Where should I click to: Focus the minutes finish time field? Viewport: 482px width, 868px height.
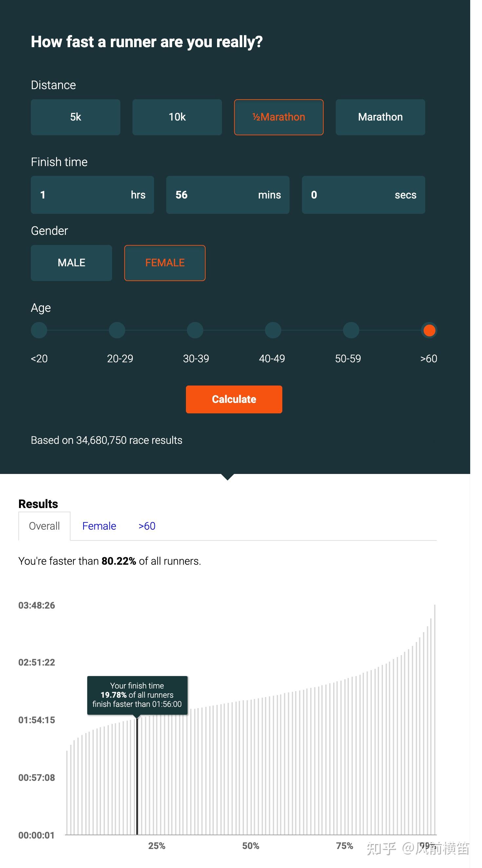click(228, 195)
